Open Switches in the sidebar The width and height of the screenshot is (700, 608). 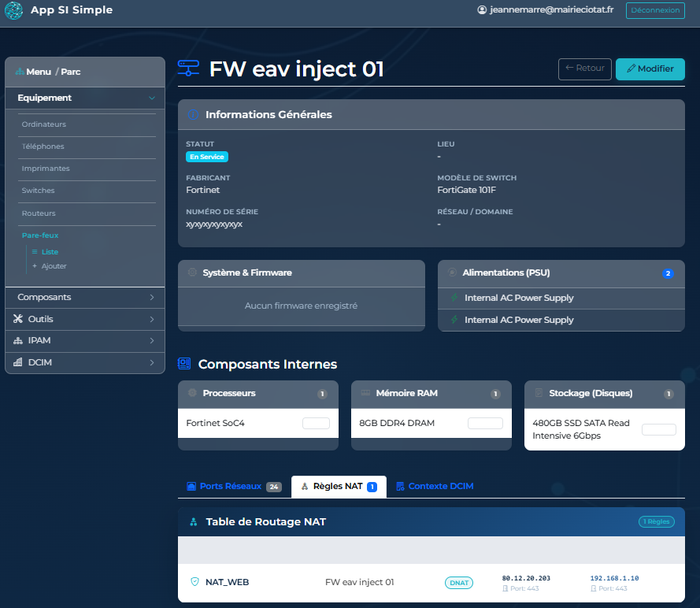pyautogui.click(x=38, y=190)
